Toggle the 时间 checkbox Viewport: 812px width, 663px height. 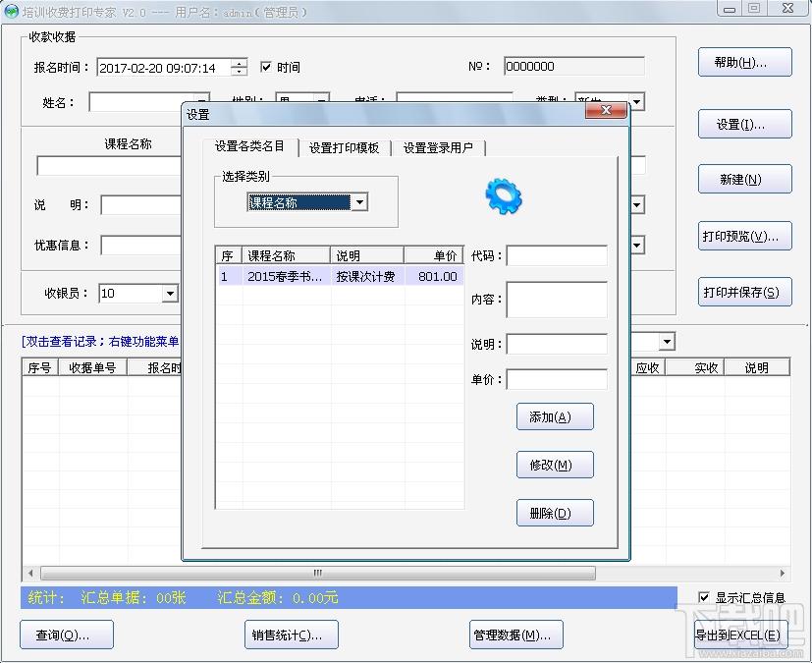[x=266, y=67]
